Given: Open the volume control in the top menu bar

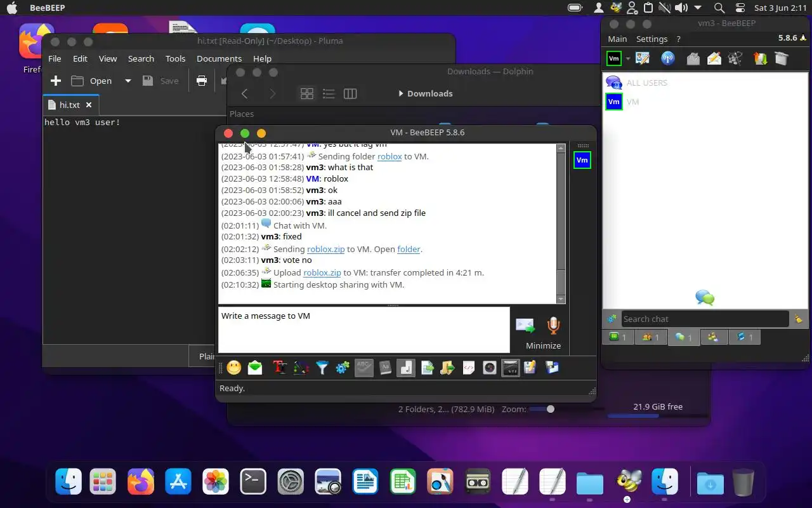Looking at the screenshot, I should tap(681, 8).
